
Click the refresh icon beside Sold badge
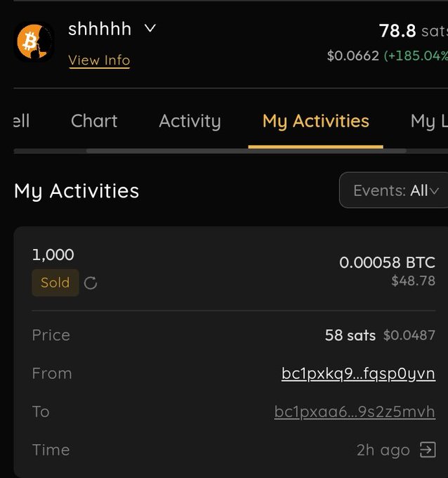[91, 283]
